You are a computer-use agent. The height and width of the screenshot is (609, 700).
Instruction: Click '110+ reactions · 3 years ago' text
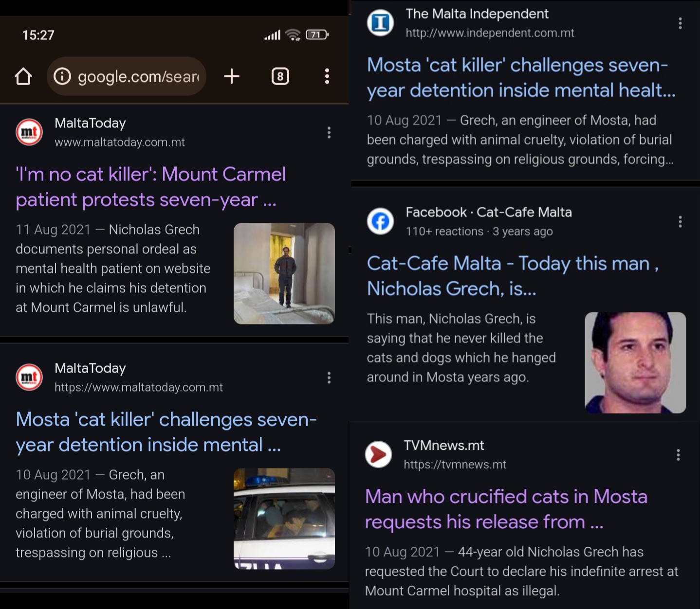479,232
